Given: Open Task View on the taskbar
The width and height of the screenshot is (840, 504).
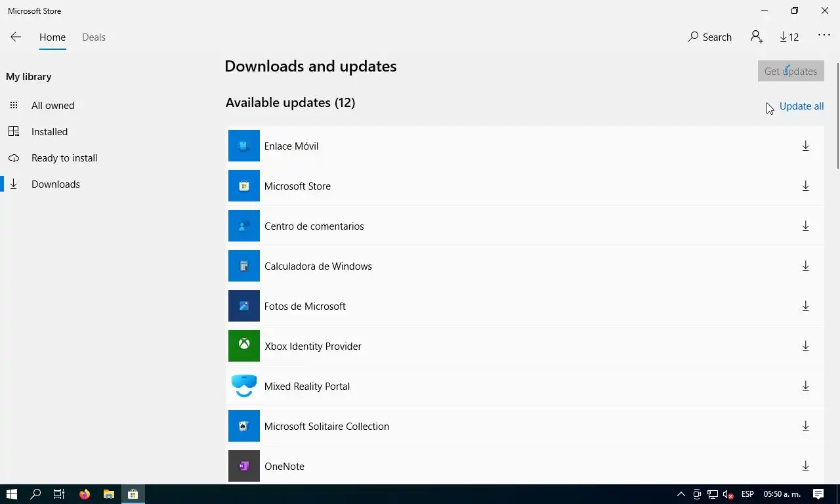Looking at the screenshot, I should pyautogui.click(x=59, y=494).
